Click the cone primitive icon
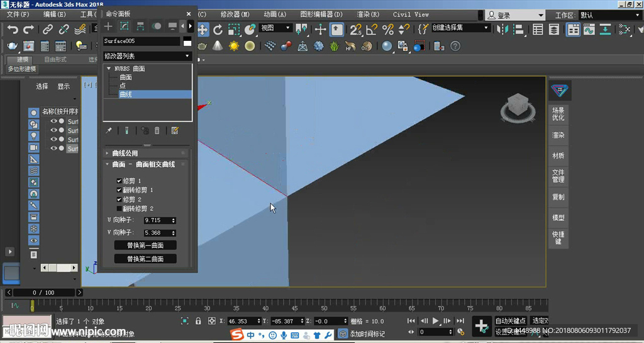 (x=218, y=47)
